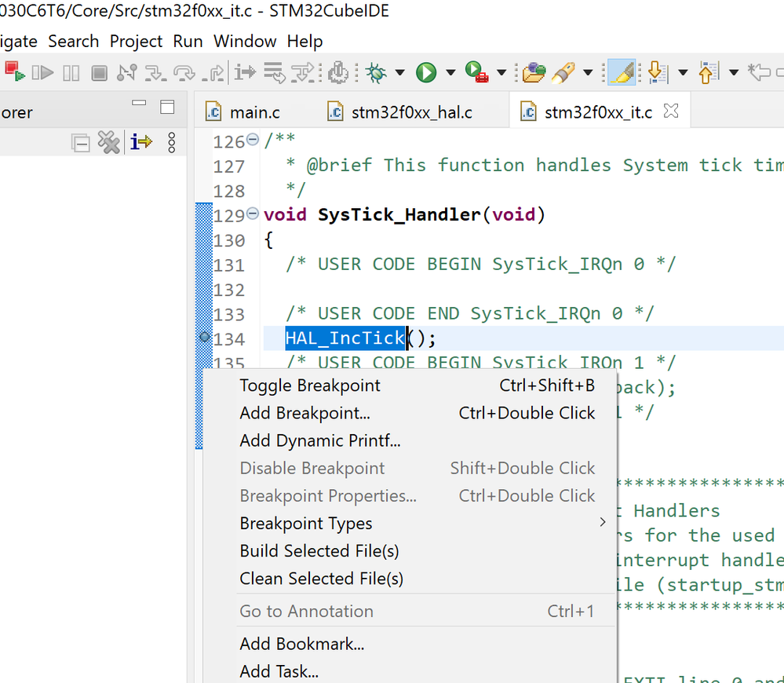Open the Search icon dropdown arrow
The width and height of the screenshot is (784, 683).
coord(589,73)
